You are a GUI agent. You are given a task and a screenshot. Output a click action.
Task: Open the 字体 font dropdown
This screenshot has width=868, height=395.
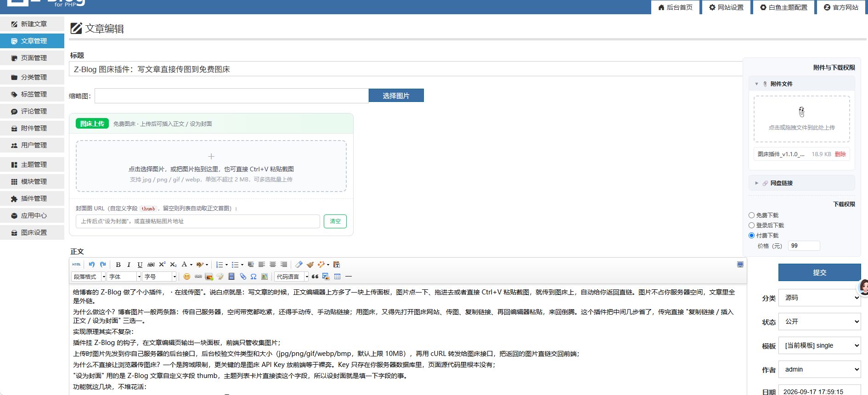(x=124, y=276)
